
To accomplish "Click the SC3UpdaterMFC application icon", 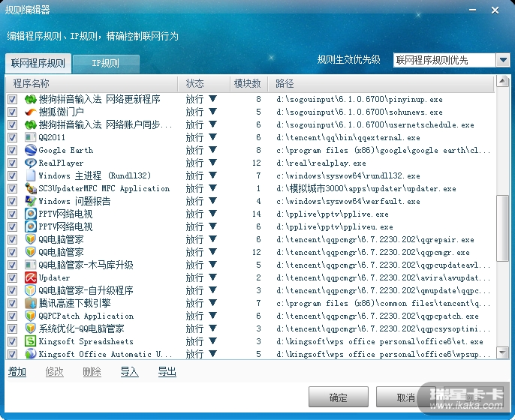I will (x=31, y=188).
